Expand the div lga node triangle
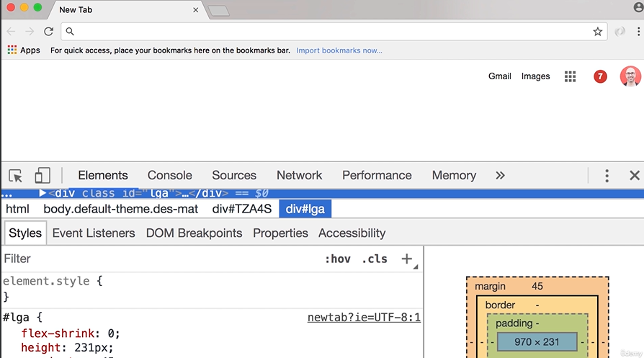This screenshot has height=358, width=644. [x=43, y=193]
